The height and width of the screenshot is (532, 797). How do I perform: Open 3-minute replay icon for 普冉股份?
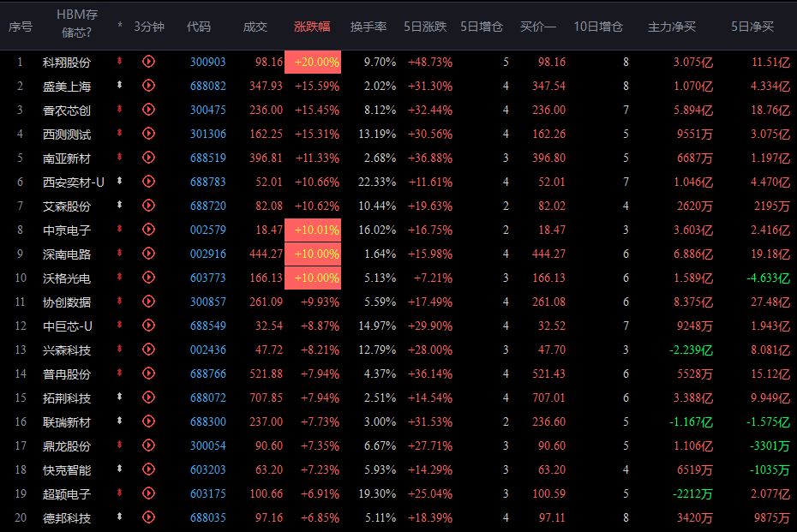click(x=148, y=374)
